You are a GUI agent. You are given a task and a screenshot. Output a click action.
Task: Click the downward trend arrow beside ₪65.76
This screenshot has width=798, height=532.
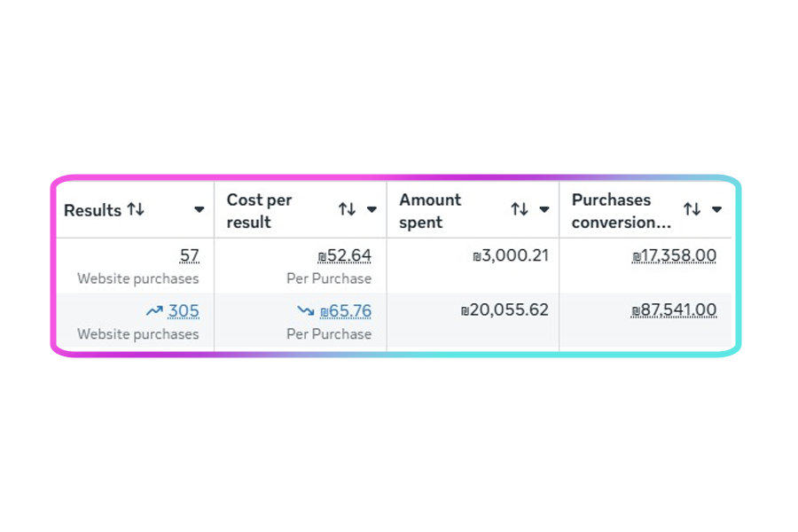[306, 311]
